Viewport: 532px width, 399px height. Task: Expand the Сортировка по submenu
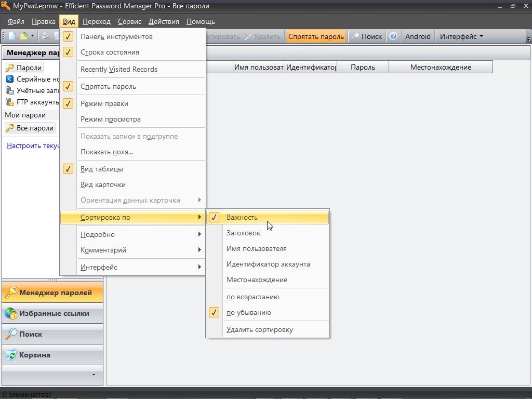click(132, 218)
